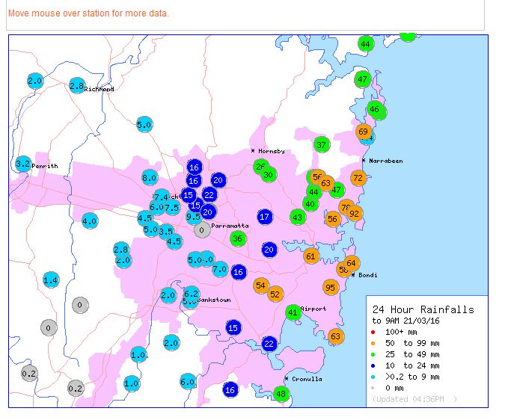Click the blue 17 mm station marker

[264, 217]
